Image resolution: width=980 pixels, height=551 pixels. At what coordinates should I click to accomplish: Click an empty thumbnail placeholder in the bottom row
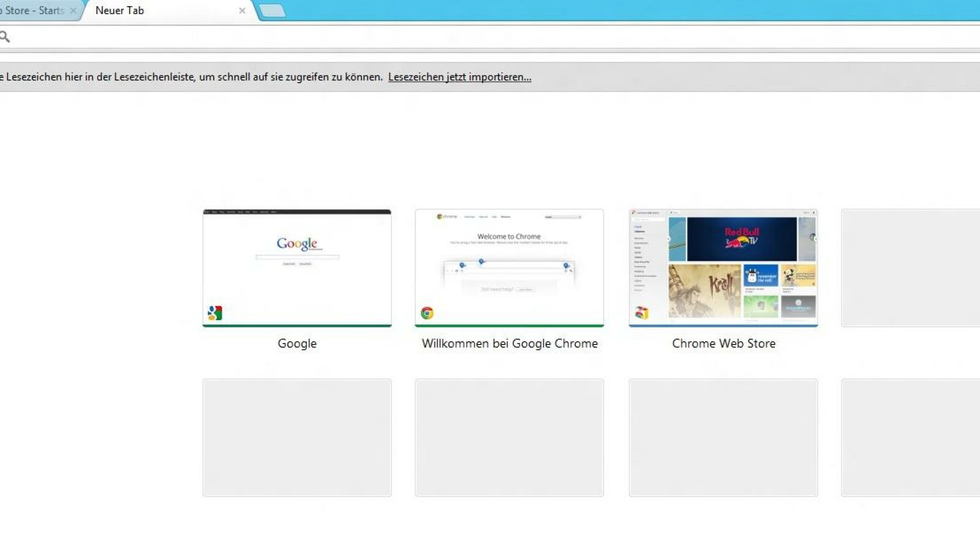pos(296,437)
